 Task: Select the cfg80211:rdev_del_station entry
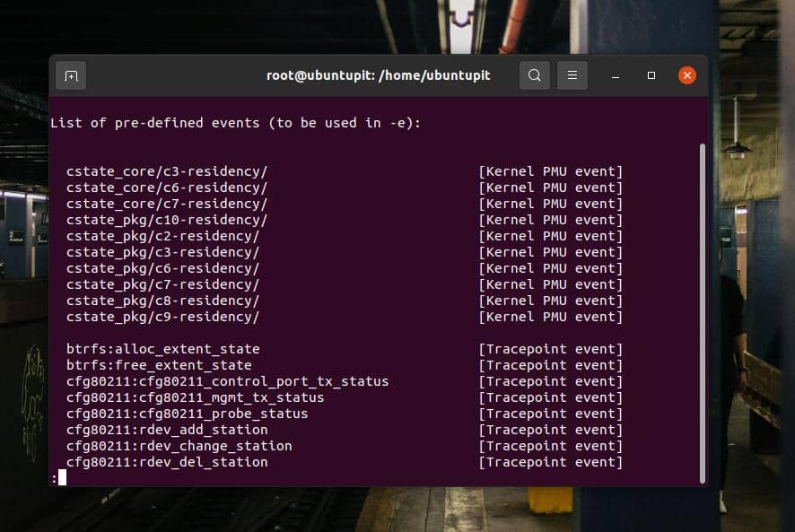(x=167, y=462)
